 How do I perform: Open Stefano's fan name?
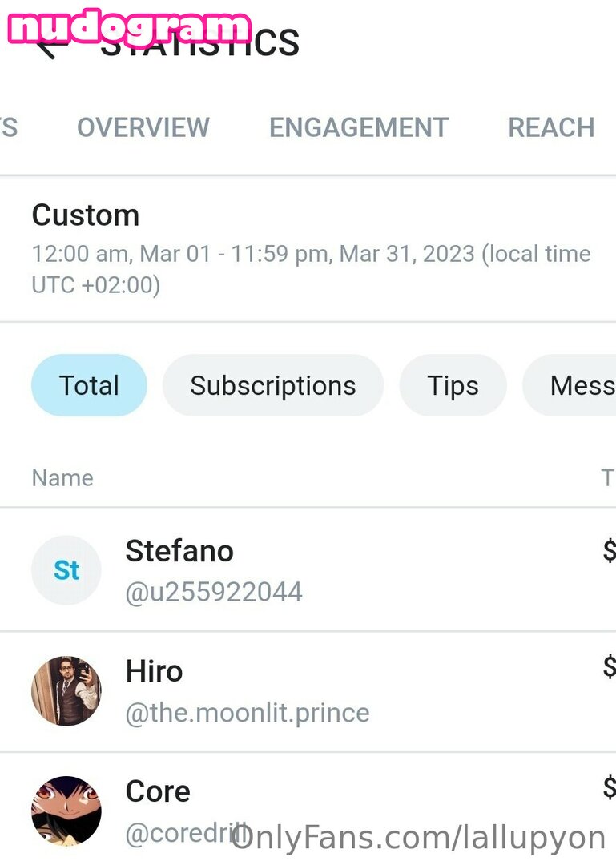click(x=179, y=551)
